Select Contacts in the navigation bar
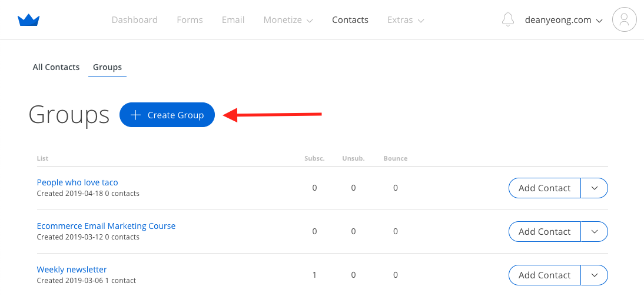 click(350, 19)
